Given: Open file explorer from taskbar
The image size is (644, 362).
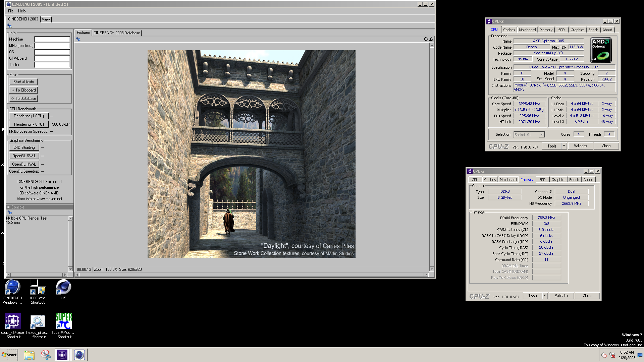Looking at the screenshot, I should [x=29, y=355].
